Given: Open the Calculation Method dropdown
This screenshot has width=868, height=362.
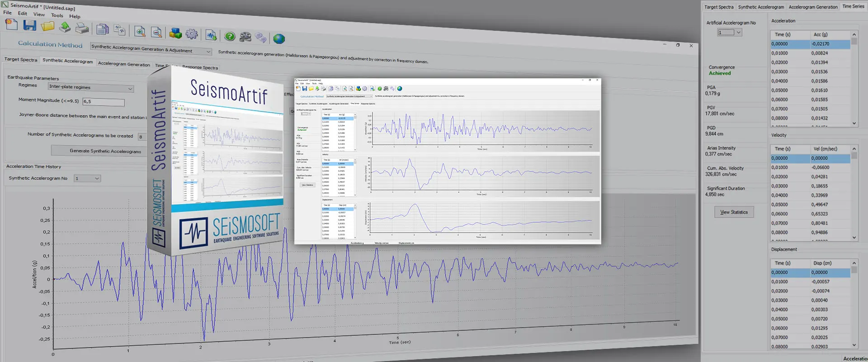Looking at the screenshot, I should [151, 49].
